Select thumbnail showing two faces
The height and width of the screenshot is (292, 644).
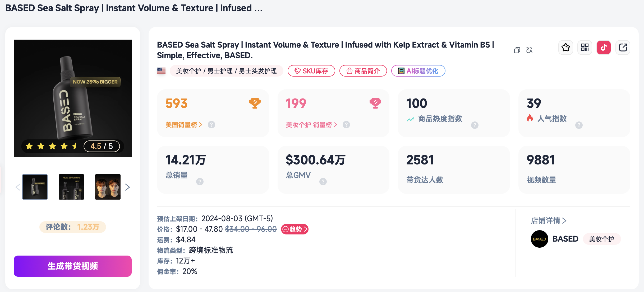click(x=108, y=187)
